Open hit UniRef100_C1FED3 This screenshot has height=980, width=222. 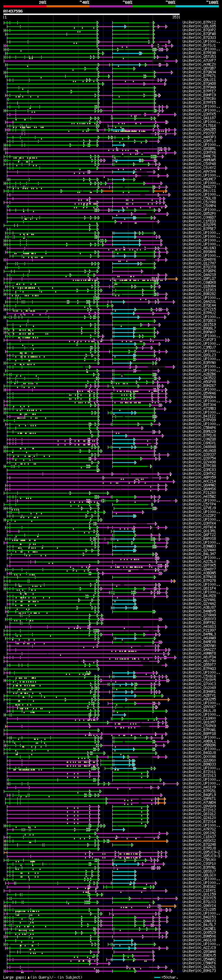199,221
